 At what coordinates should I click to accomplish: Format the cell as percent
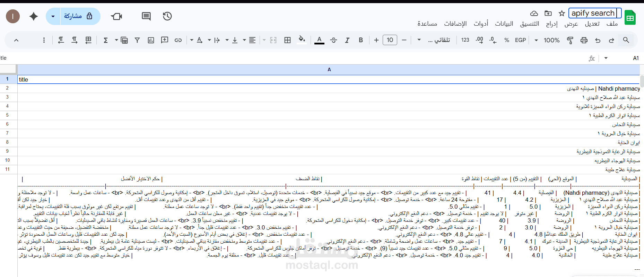click(x=507, y=40)
